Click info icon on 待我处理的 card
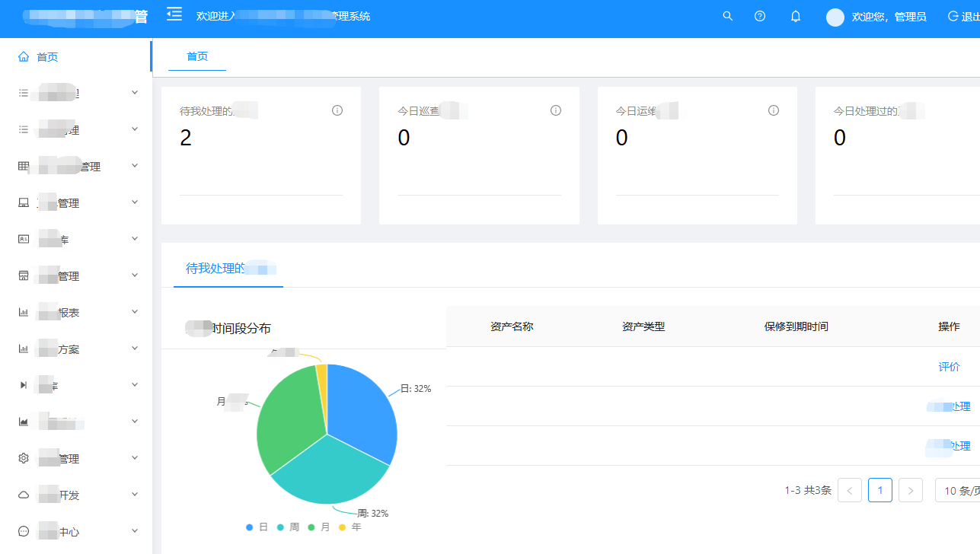The image size is (980, 554). coord(337,110)
